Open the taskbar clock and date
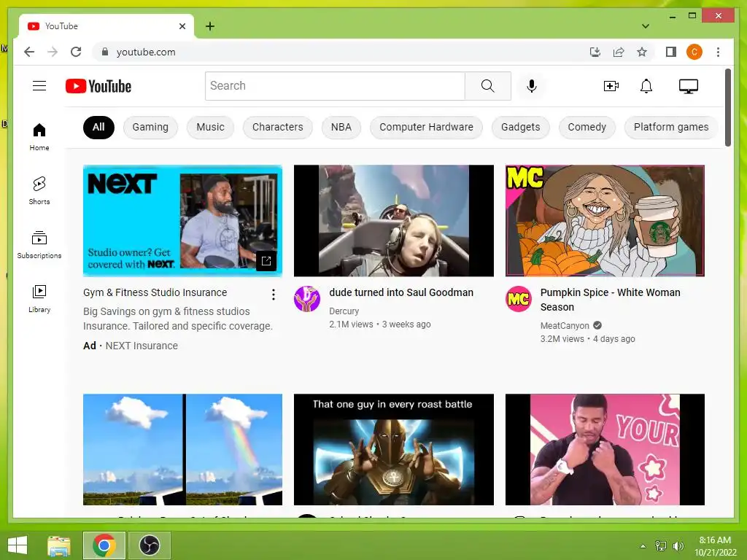 [x=715, y=546]
